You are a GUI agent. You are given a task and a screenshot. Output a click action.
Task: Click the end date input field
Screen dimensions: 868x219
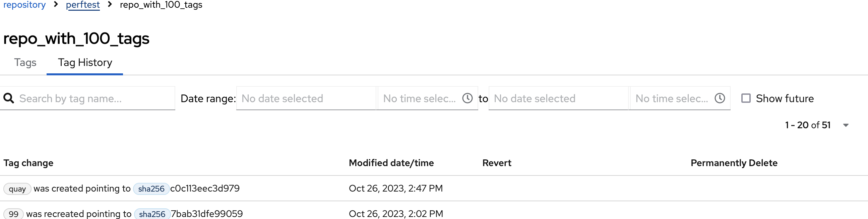(x=558, y=98)
